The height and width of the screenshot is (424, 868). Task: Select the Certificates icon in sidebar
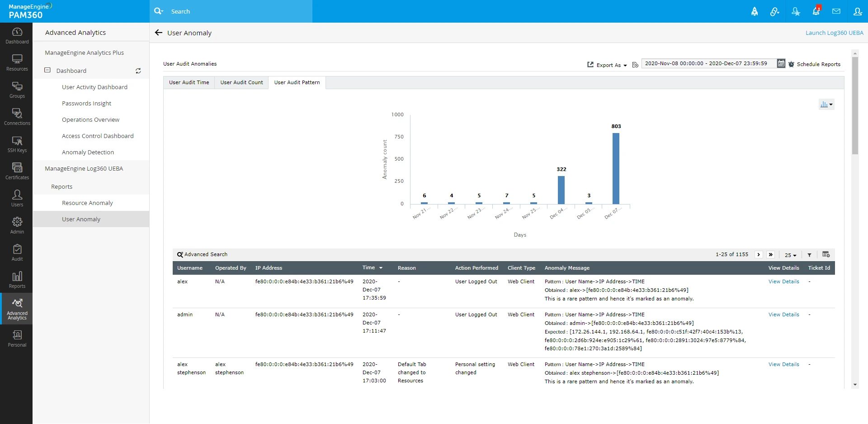17,171
